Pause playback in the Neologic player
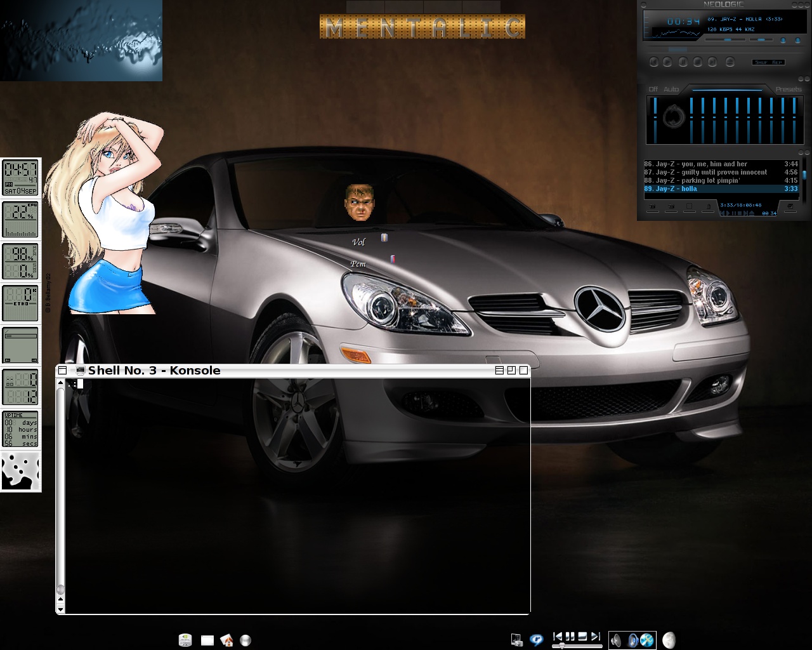This screenshot has width=812, height=650. click(683, 62)
